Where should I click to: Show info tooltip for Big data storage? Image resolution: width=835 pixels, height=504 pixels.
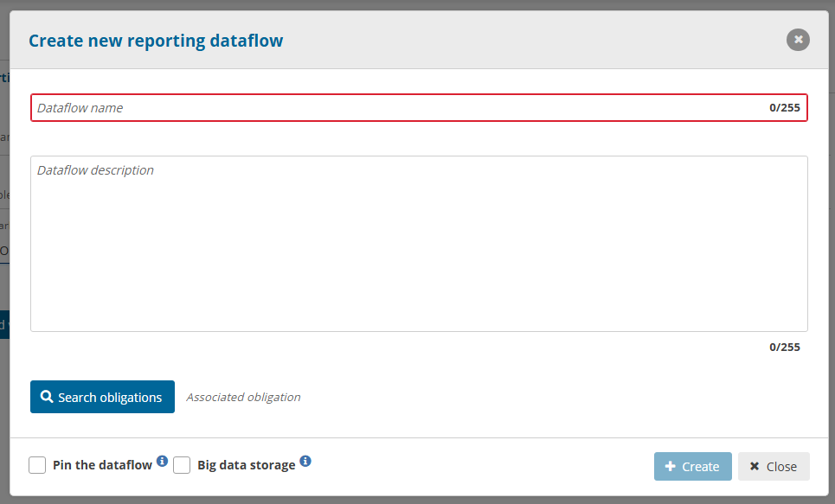(305, 461)
